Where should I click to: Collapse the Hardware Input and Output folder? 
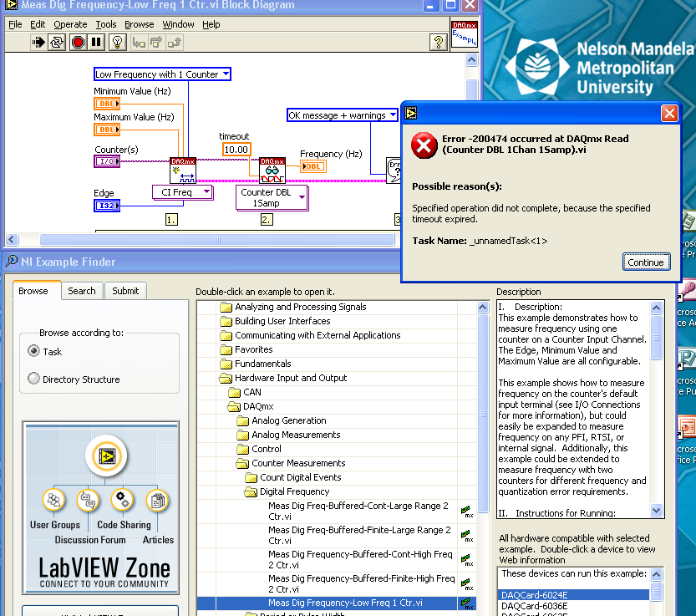226,378
